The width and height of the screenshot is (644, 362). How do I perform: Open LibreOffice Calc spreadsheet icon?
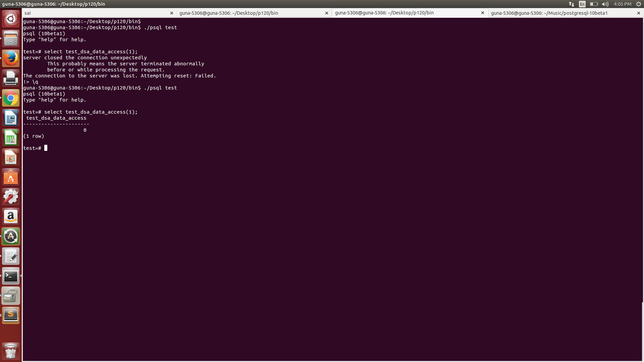pos(11,138)
